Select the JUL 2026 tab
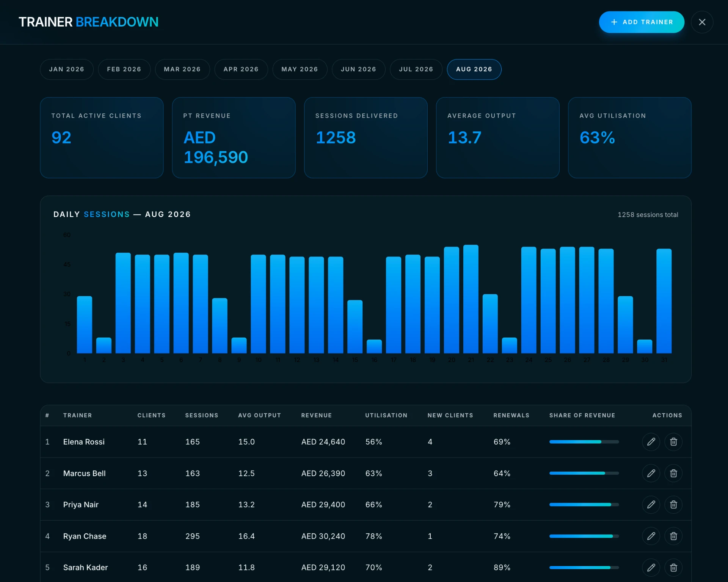This screenshot has height=582, width=728. click(416, 69)
